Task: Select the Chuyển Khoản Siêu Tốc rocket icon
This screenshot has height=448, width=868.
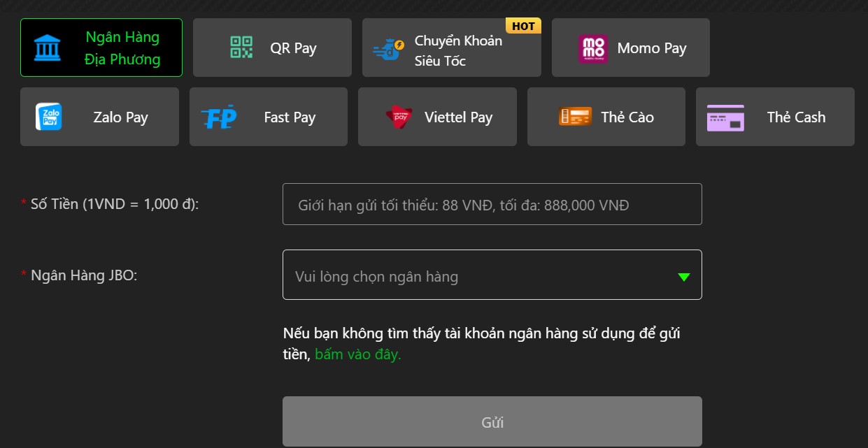Action: point(390,47)
